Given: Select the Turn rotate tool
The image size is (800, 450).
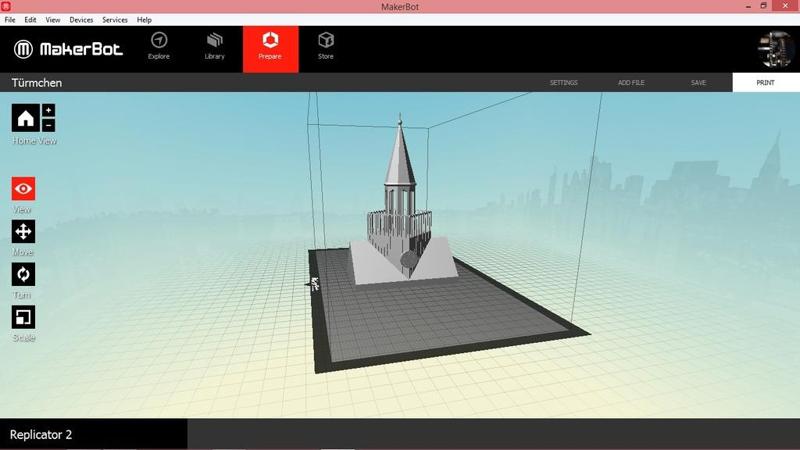Looking at the screenshot, I should pos(24,275).
